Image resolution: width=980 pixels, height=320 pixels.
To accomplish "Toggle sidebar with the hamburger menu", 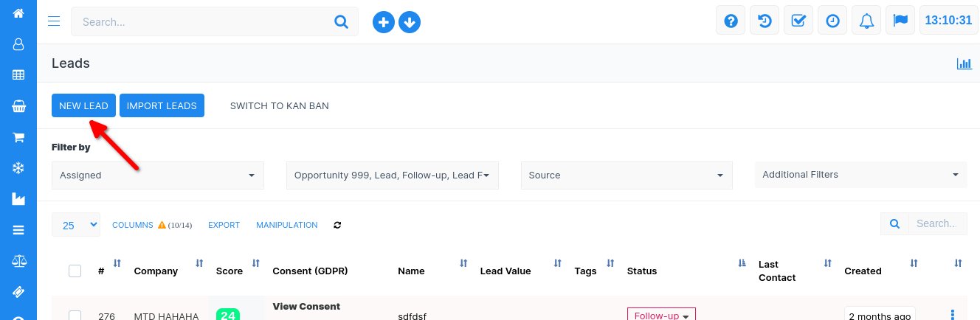I will click(x=54, y=21).
